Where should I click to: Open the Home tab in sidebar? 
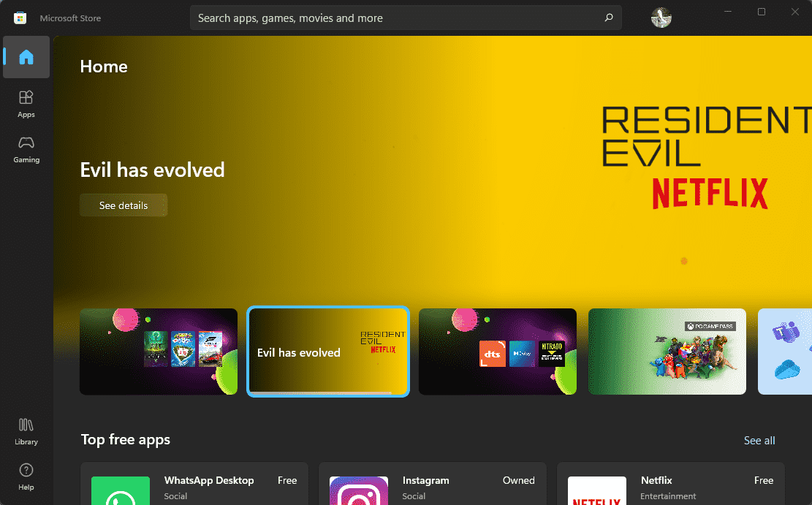click(26, 57)
